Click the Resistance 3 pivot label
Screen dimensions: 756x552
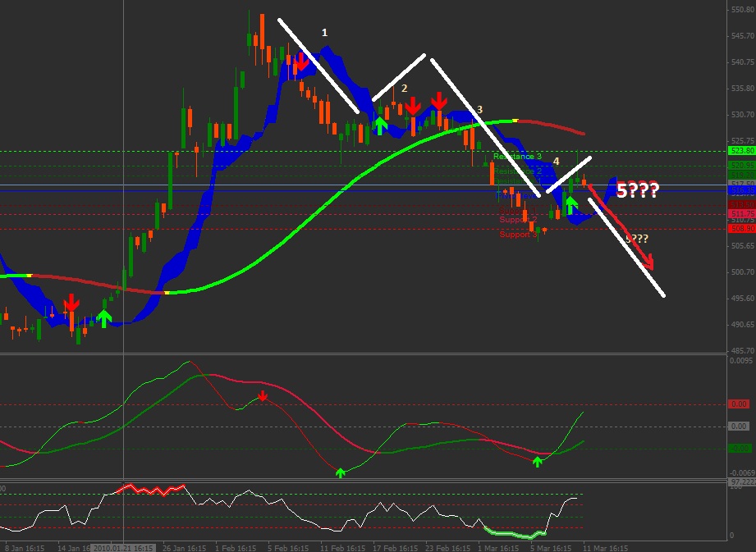pos(517,157)
